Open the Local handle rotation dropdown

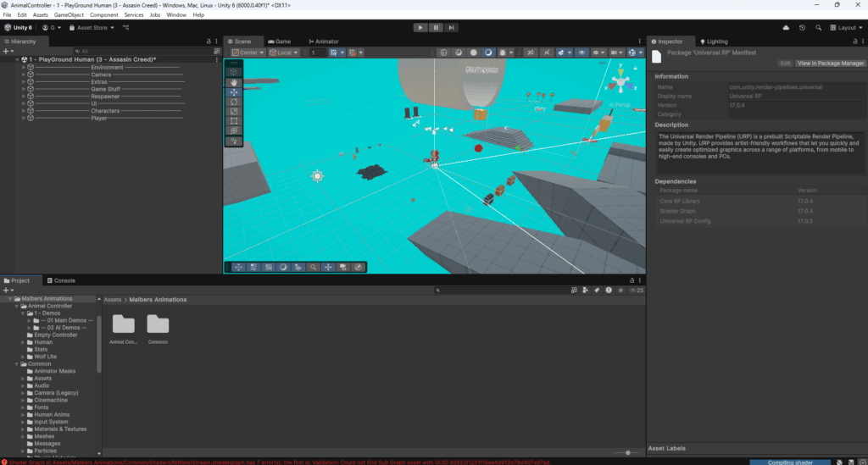[x=284, y=53]
